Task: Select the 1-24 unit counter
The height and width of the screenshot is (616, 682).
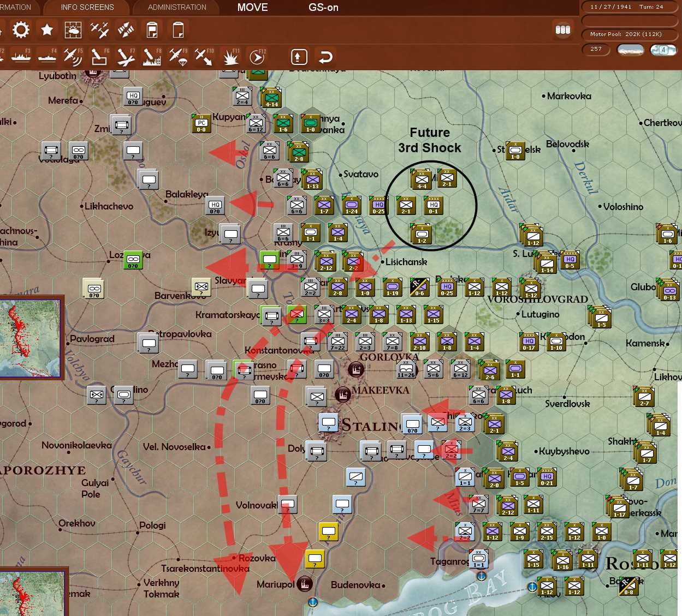Action: click(351, 205)
